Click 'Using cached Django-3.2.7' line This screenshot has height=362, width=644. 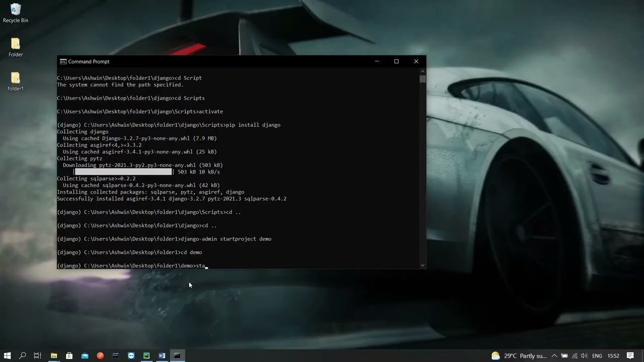click(x=140, y=138)
